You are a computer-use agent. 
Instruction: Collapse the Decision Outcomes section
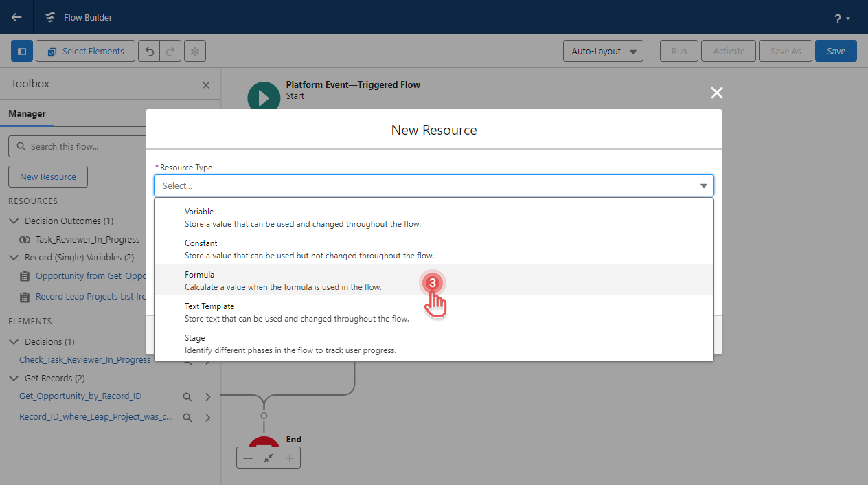(x=14, y=221)
